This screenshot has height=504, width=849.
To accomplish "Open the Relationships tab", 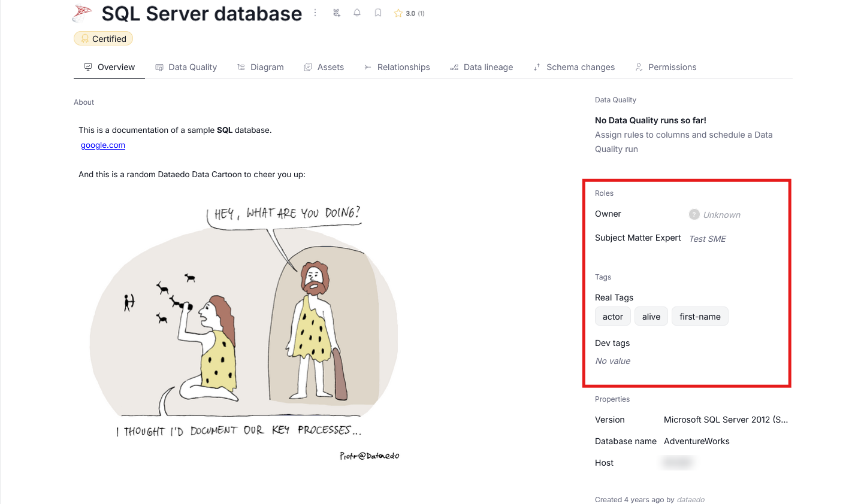I will click(x=397, y=67).
